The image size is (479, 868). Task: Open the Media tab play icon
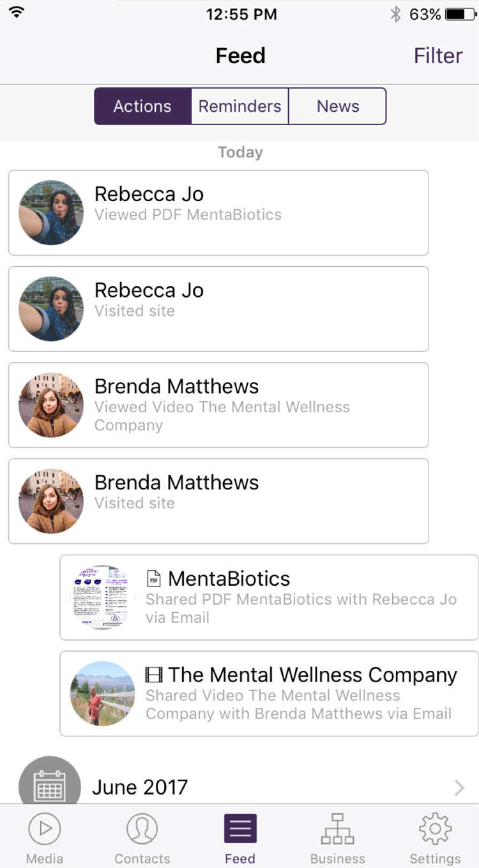[45, 828]
